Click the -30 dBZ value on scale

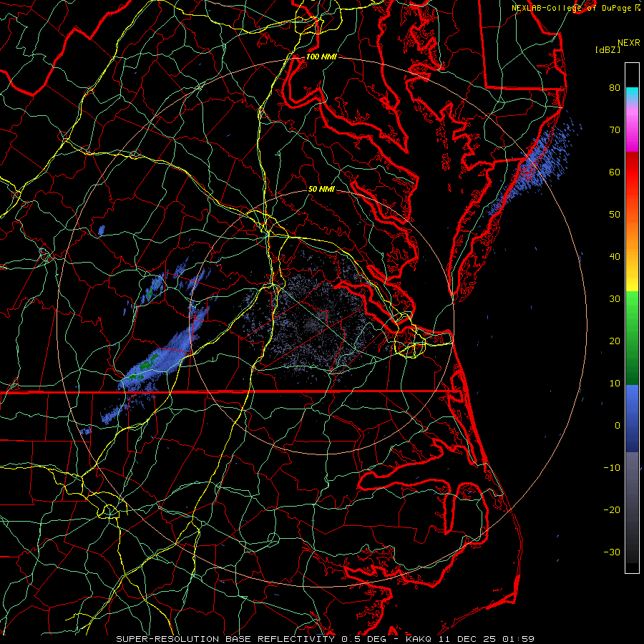tap(612, 552)
